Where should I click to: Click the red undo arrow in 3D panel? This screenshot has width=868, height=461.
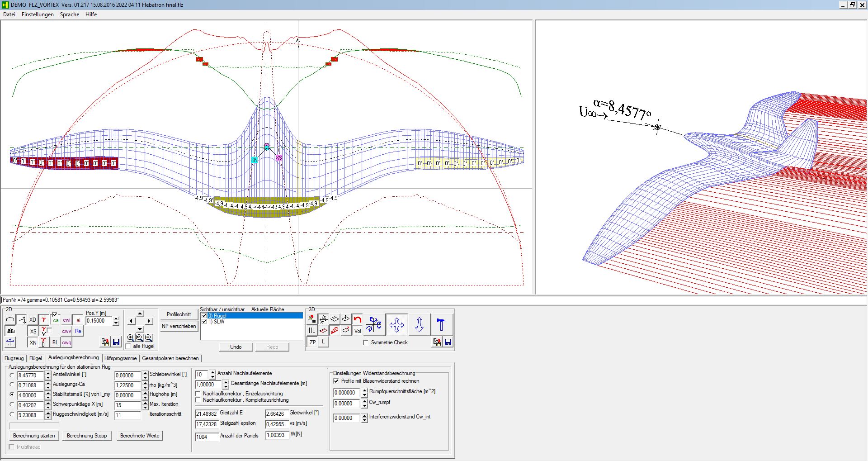pyautogui.click(x=358, y=319)
